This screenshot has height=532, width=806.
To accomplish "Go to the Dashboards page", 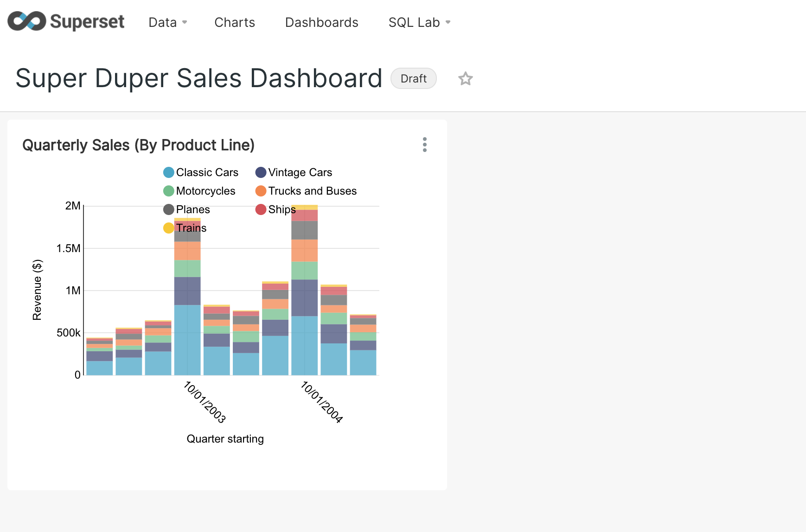I will tap(321, 22).
